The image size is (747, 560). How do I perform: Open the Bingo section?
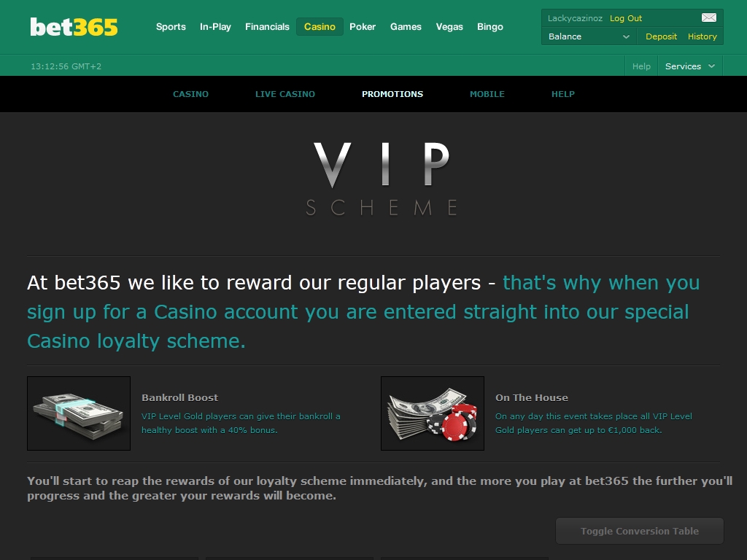pos(490,27)
